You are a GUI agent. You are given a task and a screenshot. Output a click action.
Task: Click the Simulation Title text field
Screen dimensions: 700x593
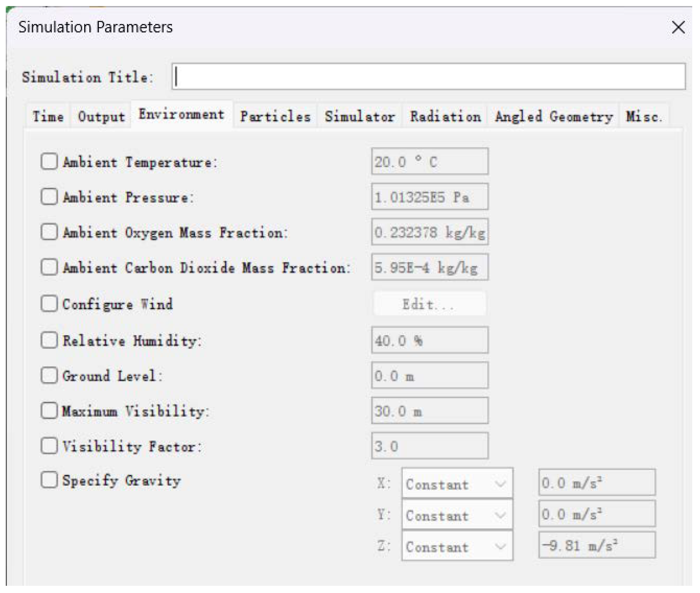pyautogui.click(x=428, y=77)
